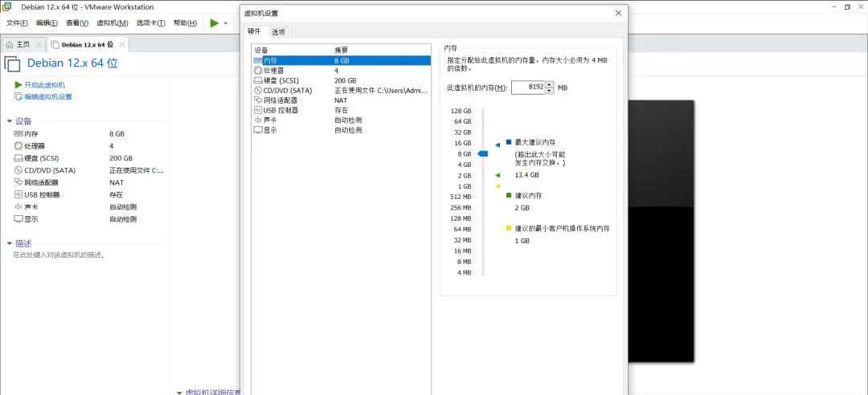
Task: Click the VMware Workstation app icon in title bar
Action: click(x=7, y=7)
